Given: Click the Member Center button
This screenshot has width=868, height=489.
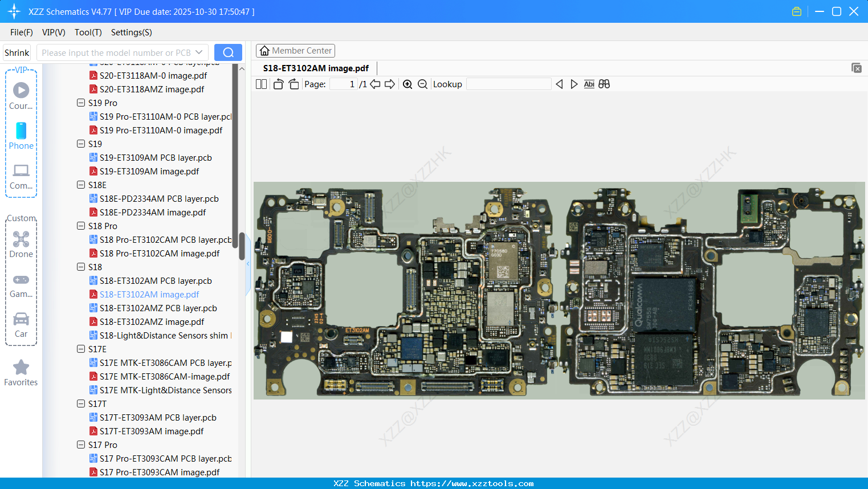Looking at the screenshot, I should (x=295, y=50).
